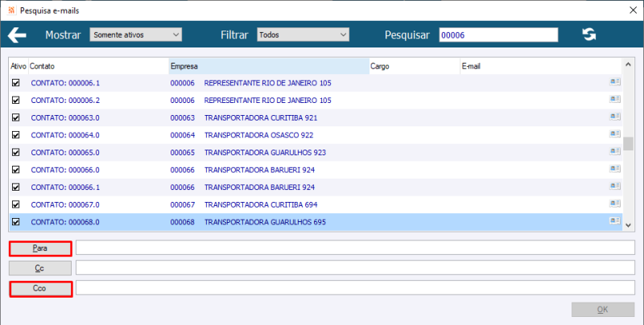Image resolution: width=644 pixels, height=325 pixels.
Task: Sort by the E-mail column header
Action: pyautogui.click(x=541, y=66)
